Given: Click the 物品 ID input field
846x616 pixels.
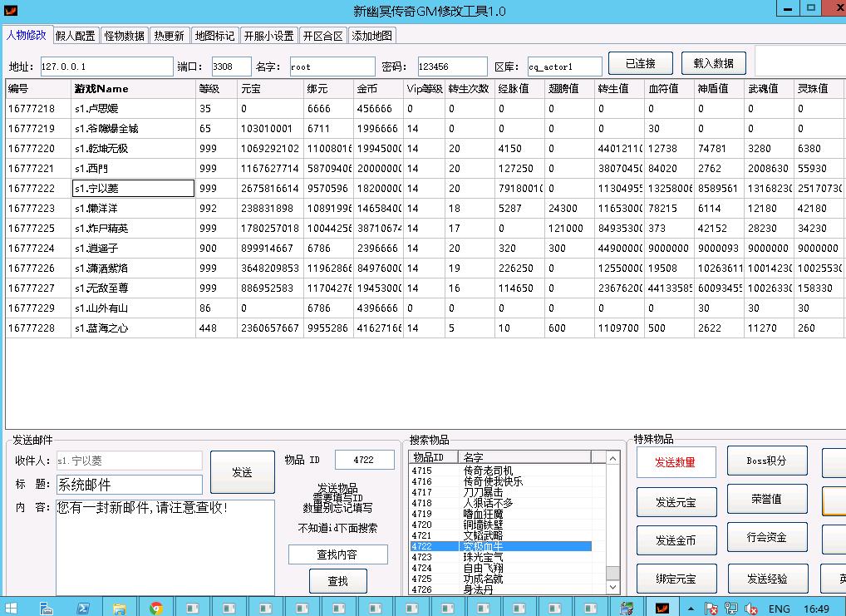Looking at the screenshot, I should 364,460.
